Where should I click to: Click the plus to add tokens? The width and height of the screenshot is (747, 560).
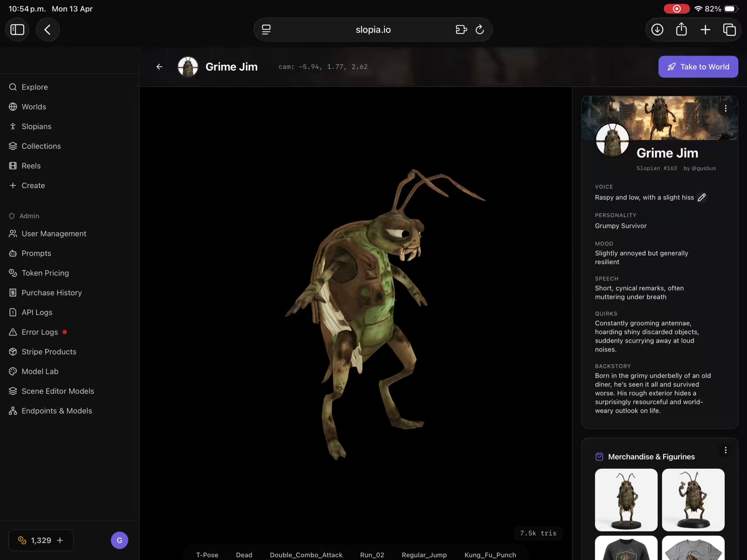click(60, 540)
